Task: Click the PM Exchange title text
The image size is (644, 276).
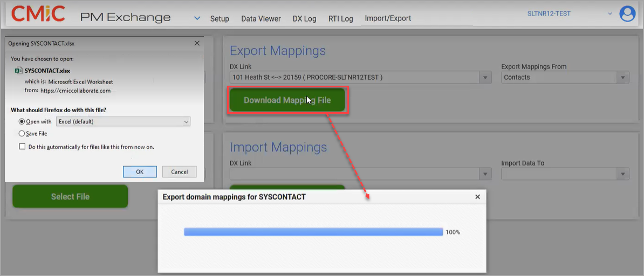Action: 125,17
